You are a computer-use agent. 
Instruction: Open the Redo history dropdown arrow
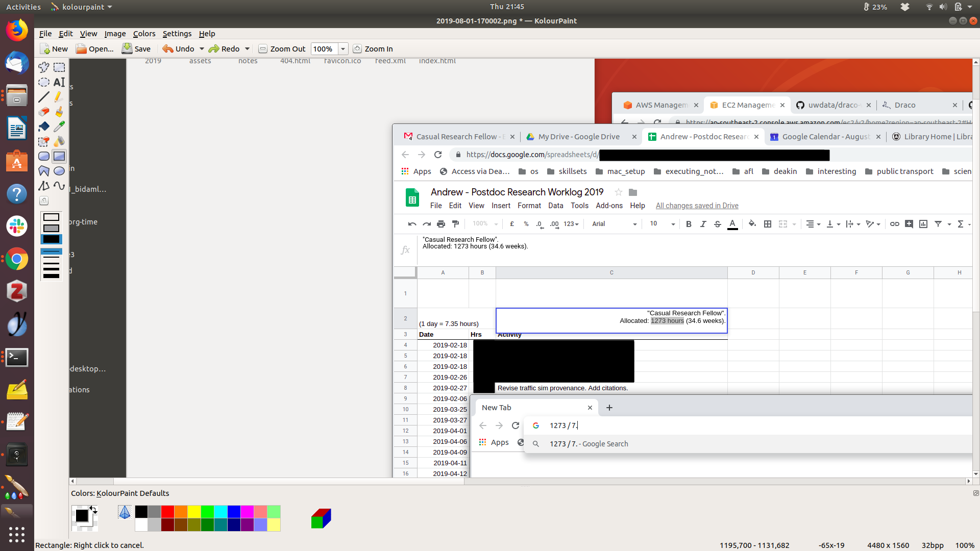click(247, 49)
